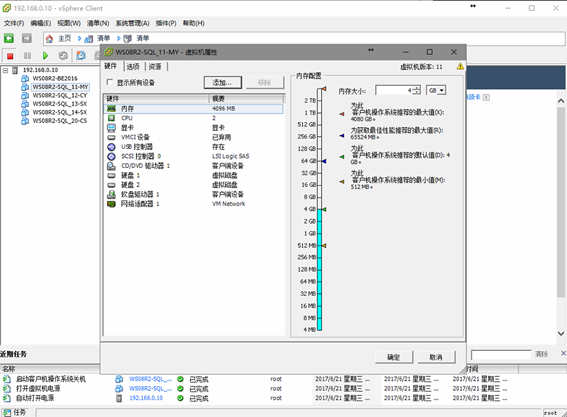Collapse the 192.168.0.10 host tree node

tap(5, 70)
